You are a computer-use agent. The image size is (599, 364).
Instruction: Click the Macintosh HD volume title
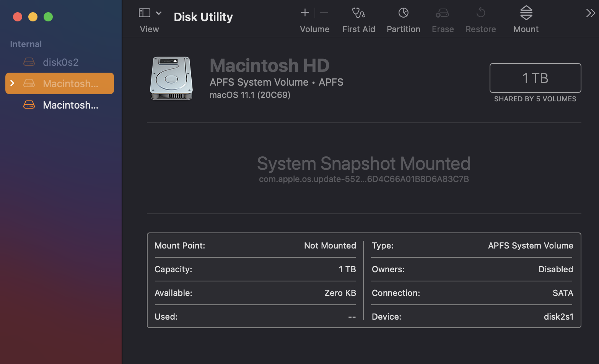[269, 65]
